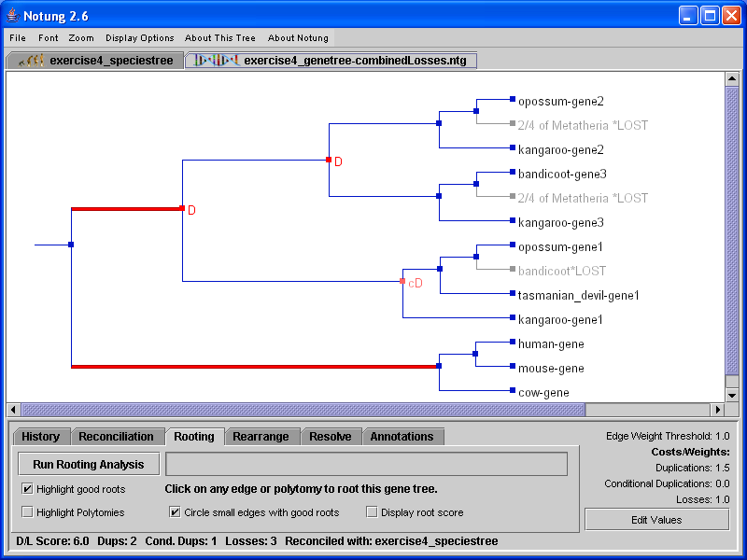The width and height of the screenshot is (747, 560).
Task: Open the File menu
Action: pyautogui.click(x=18, y=38)
